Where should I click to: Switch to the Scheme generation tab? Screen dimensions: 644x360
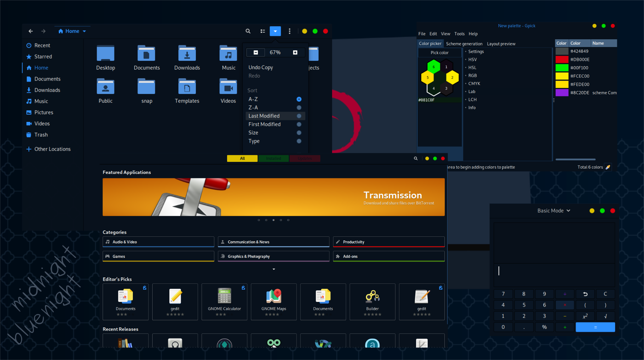464,44
